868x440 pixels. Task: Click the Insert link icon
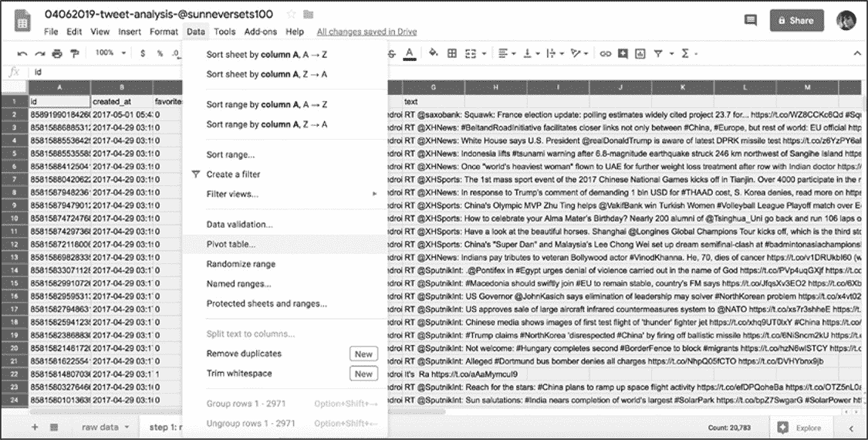pyautogui.click(x=606, y=54)
